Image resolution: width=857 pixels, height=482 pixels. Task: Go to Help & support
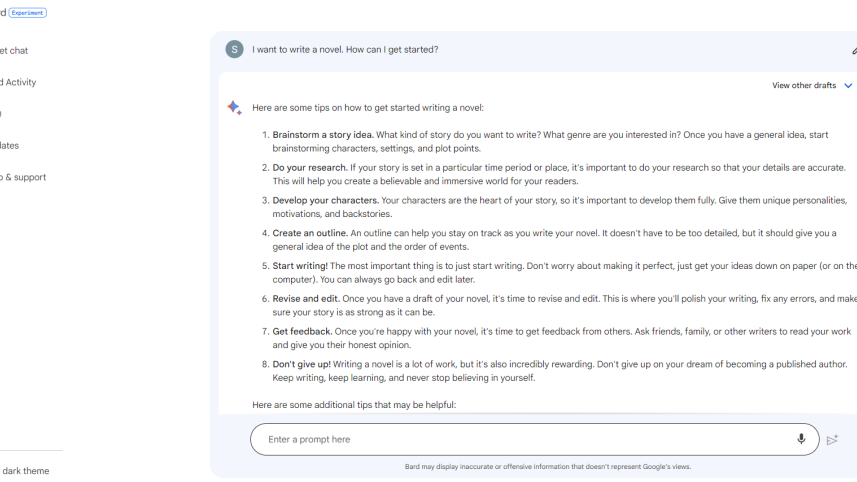point(23,177)
